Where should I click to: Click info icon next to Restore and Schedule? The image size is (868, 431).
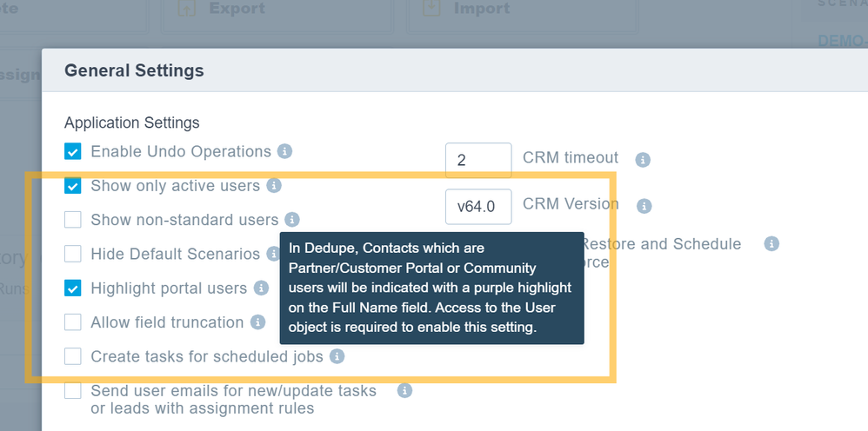click(771, 244)
